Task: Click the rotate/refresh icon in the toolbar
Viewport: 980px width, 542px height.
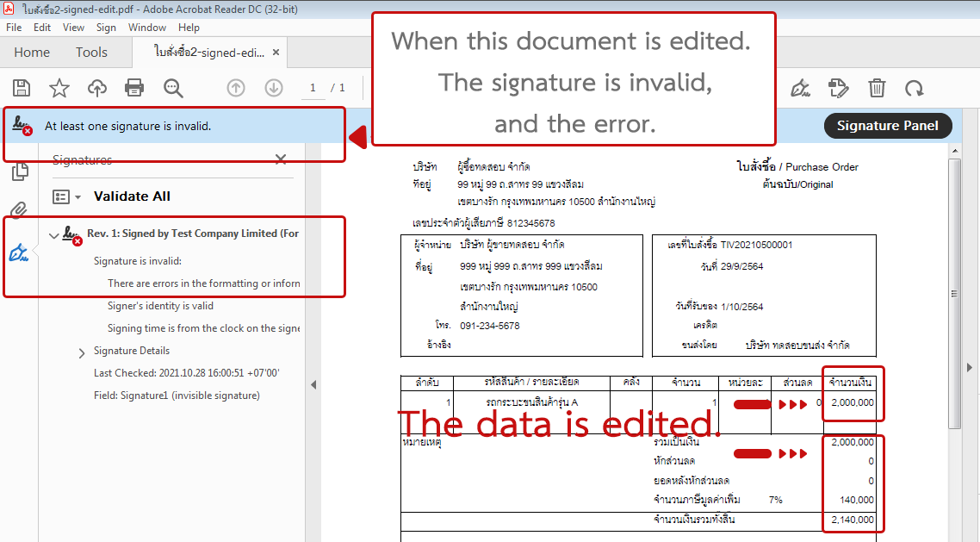Action: [x=915, y=87]
